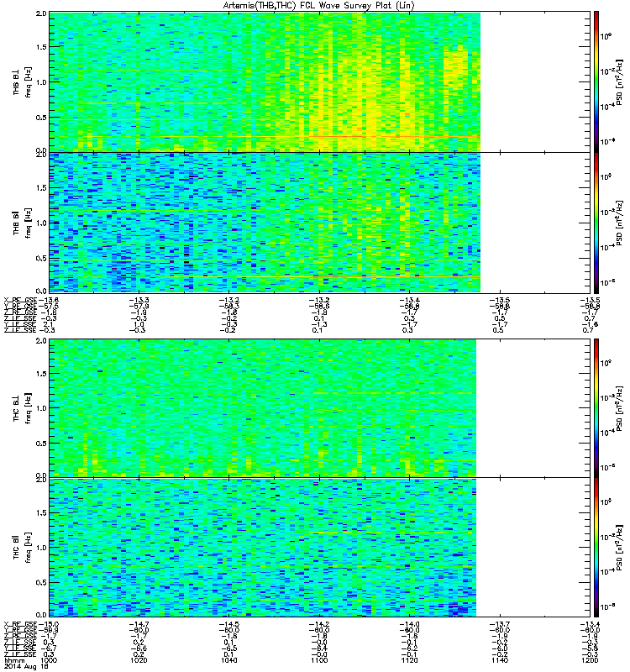Click the '0.0' frequency tick of the THC B∥ panel
Image resolution: width=630 pixels, height=672 pixels.
[x=41, y=615]
